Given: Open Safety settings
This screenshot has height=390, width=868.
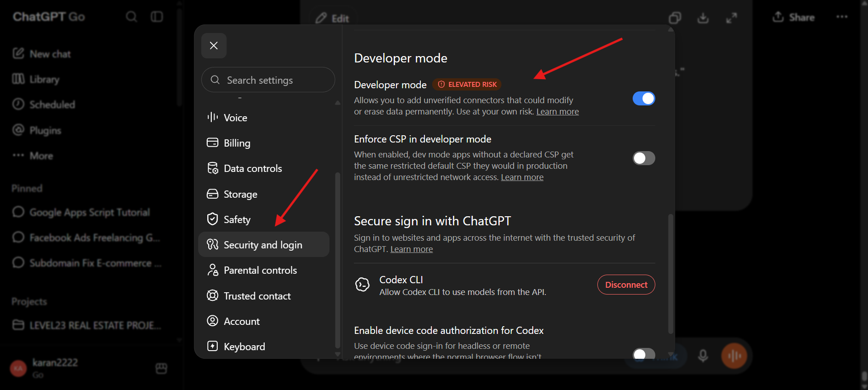Looking at the screenshot, I should click(264, 219).
